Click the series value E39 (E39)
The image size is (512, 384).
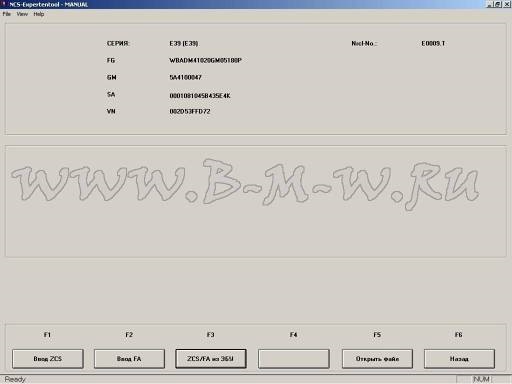[184, 43]
